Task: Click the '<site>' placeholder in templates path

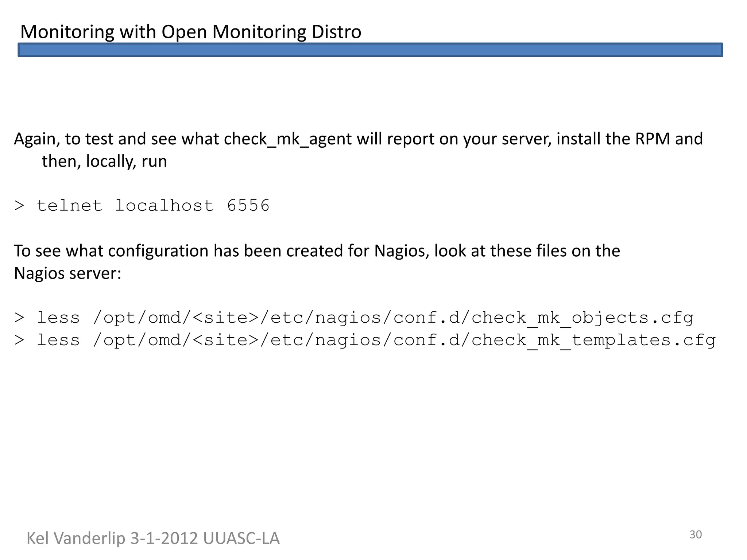Action: tap(225, 340)
